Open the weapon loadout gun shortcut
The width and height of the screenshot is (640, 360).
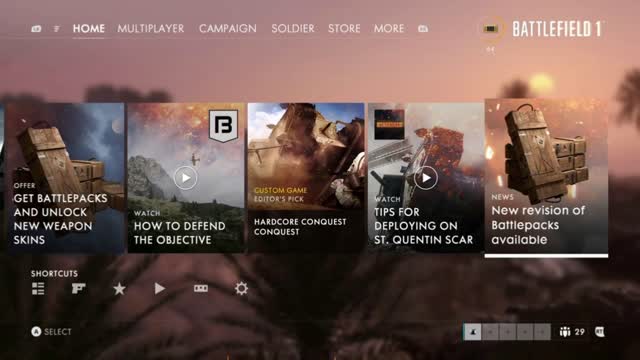click(x=78, y=289)
